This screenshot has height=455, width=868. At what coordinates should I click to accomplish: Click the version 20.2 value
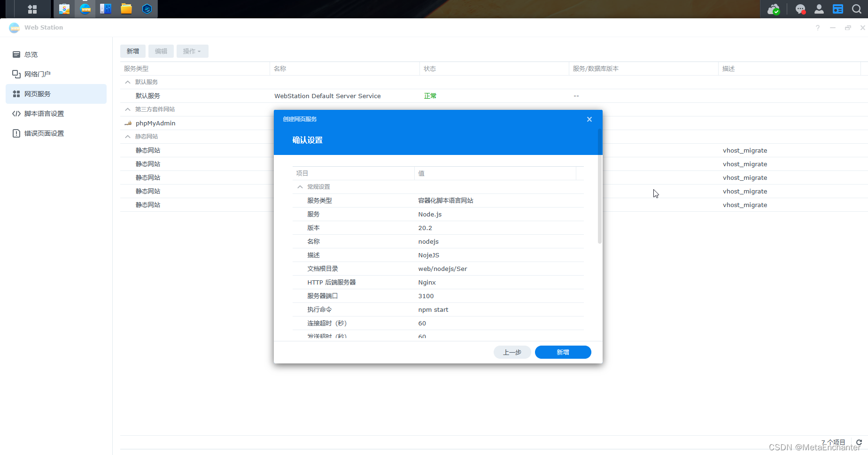pyautogui.click(x=425, y=228)
